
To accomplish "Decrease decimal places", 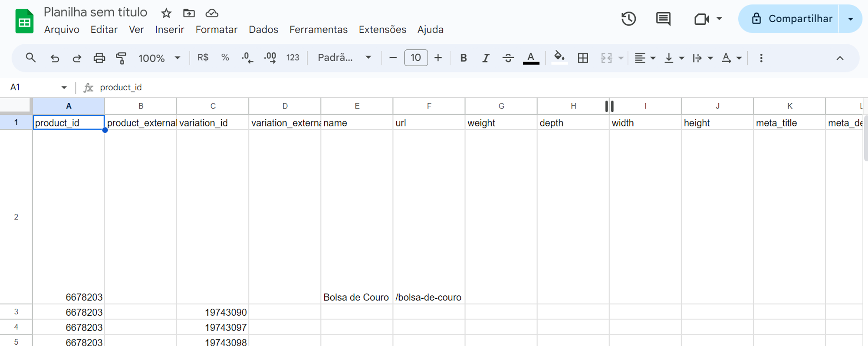I will 247,58.
